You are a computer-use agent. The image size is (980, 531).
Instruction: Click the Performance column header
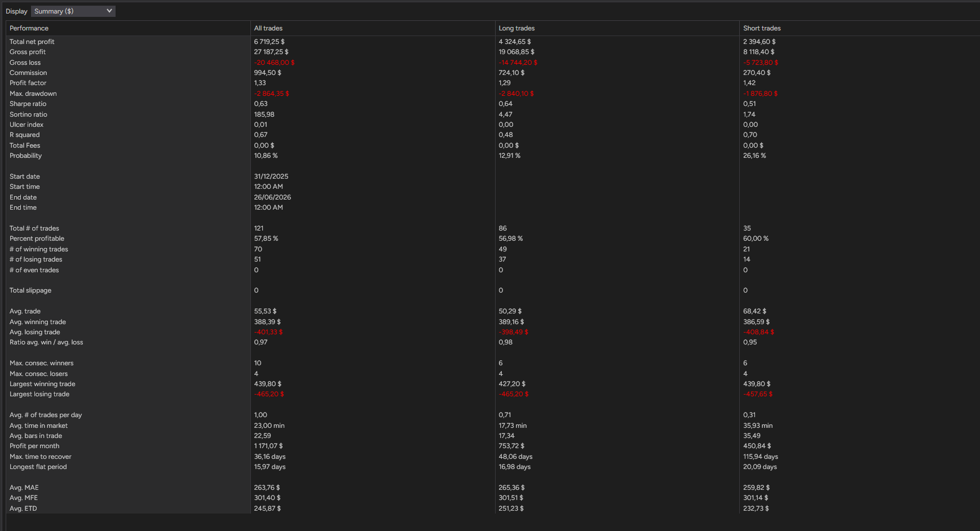click(128, 28)
